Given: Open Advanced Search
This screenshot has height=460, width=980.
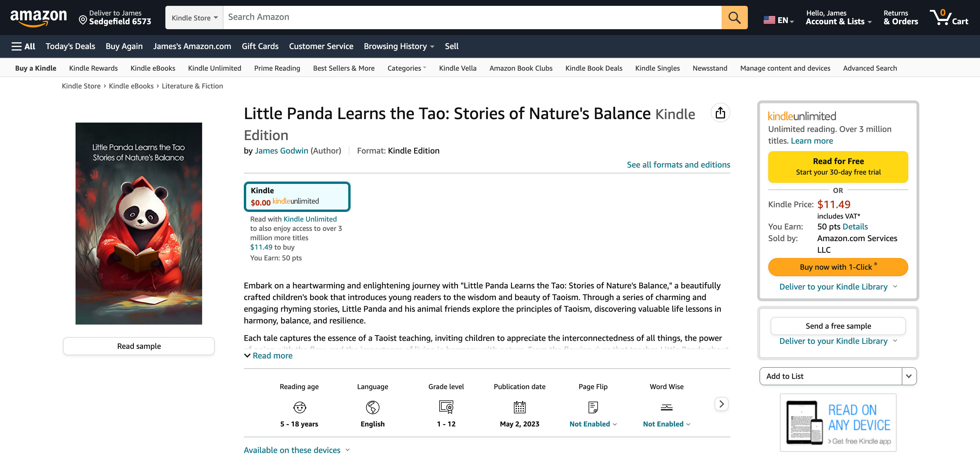Looking at the screenshot, I should click(870, 68).
